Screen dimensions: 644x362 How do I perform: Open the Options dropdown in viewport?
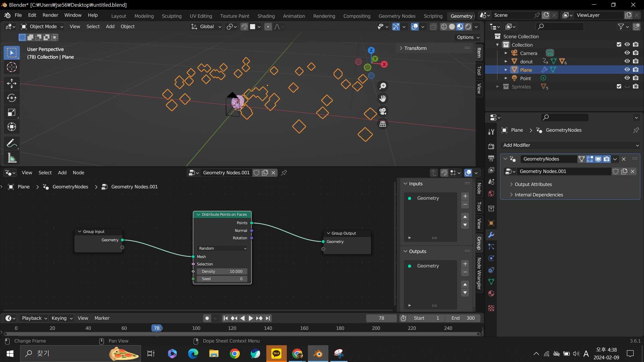pos(468,37)
